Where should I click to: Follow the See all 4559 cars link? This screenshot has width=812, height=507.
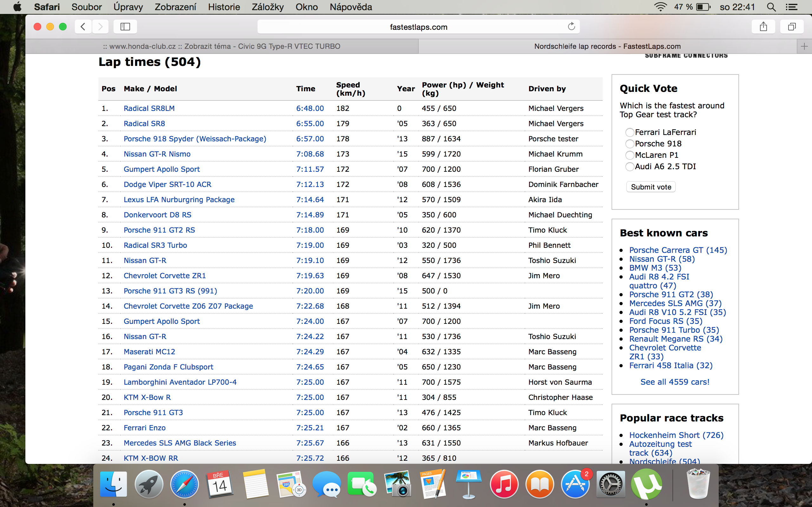point(674,382)
